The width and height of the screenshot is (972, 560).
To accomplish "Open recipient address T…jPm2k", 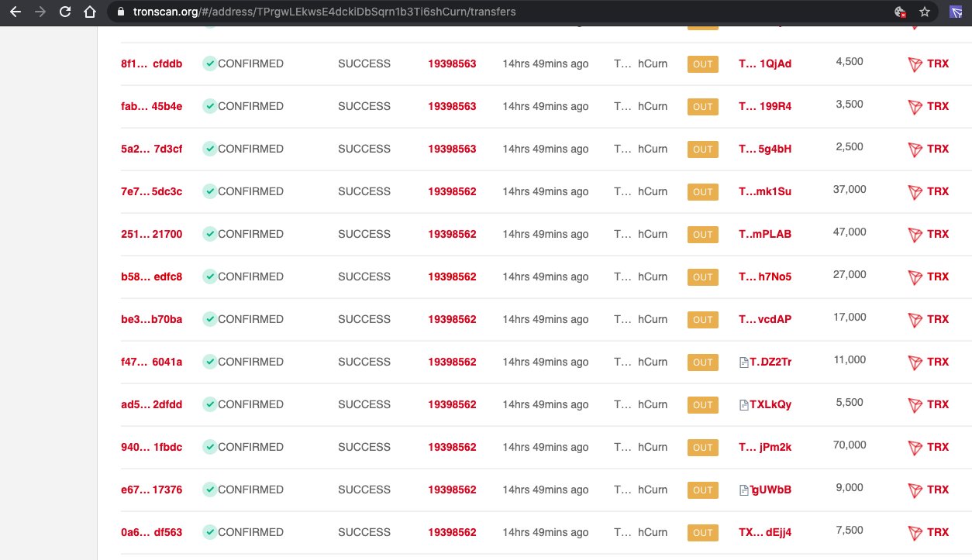I will [x=765, y=447].
